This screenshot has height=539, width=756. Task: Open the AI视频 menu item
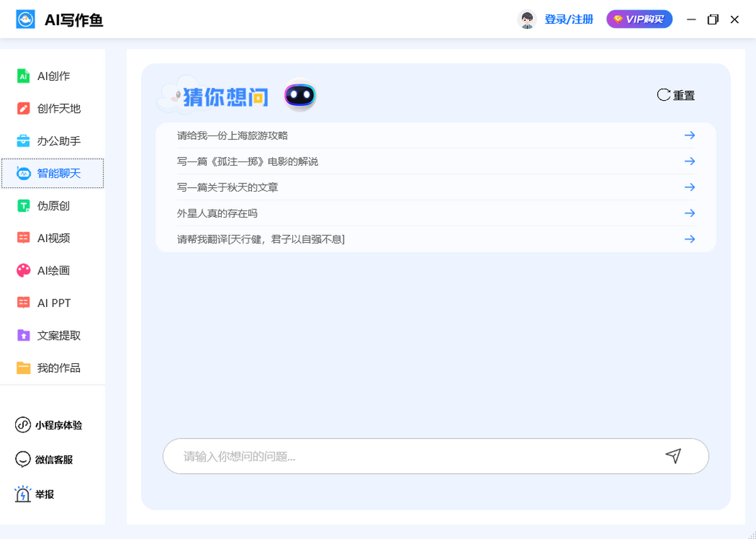pos(53,238)
